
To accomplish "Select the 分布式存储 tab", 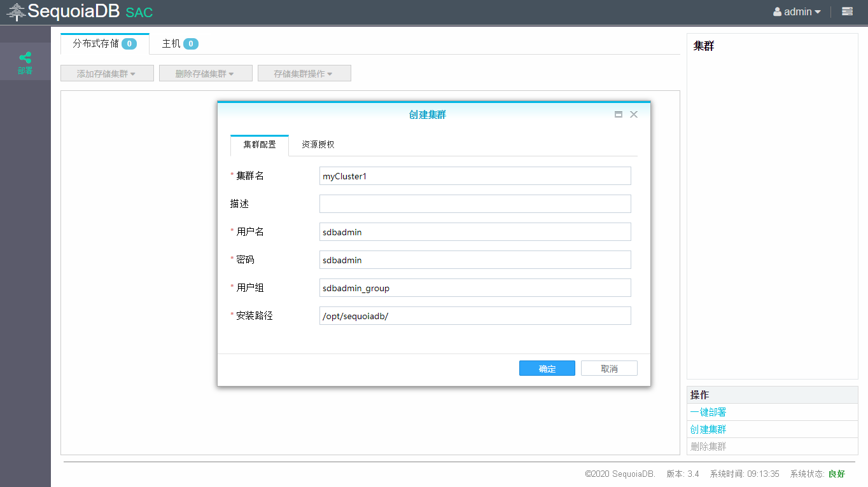I will point(104,44).
